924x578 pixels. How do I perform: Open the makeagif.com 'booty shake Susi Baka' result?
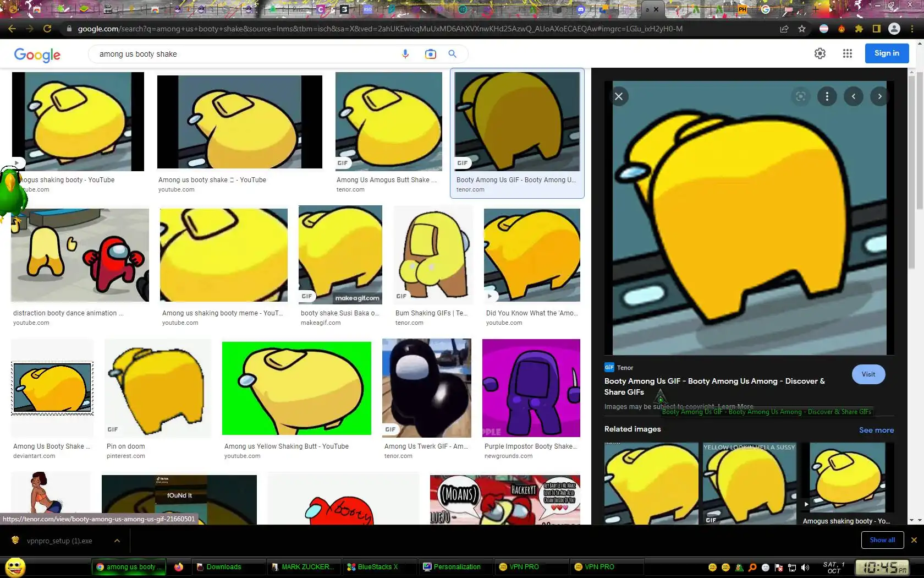point(340,255)
